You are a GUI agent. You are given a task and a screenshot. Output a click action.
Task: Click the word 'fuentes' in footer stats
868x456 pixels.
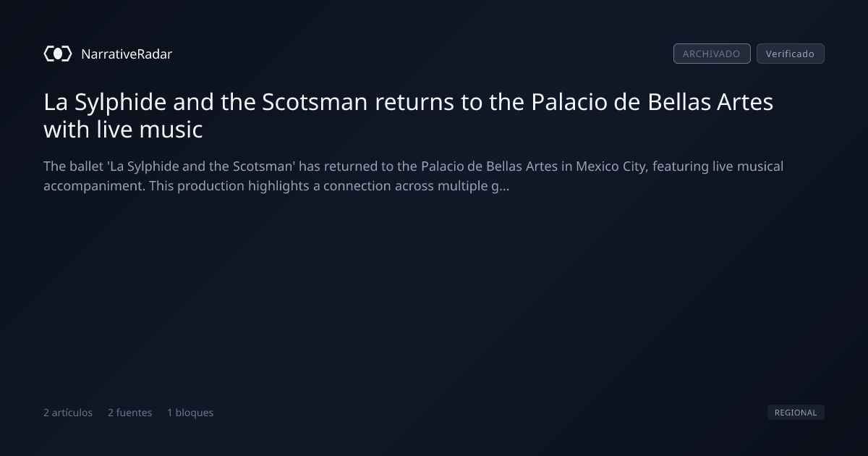(135, 413)
